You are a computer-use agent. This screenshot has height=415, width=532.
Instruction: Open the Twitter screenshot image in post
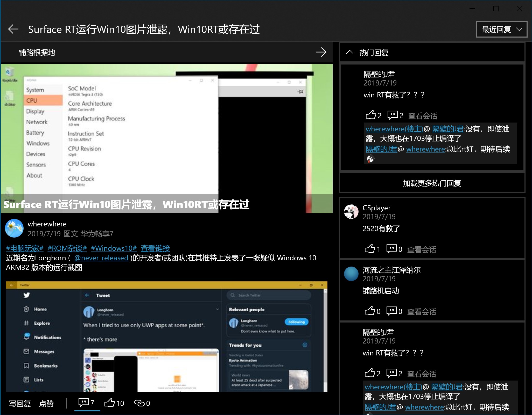click(166, 336)
